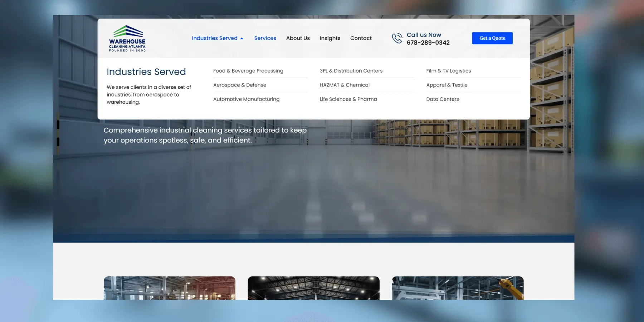Go to Data Centers industry page
The width and height of the screenshot is (644, 322).
click(442, 99)
